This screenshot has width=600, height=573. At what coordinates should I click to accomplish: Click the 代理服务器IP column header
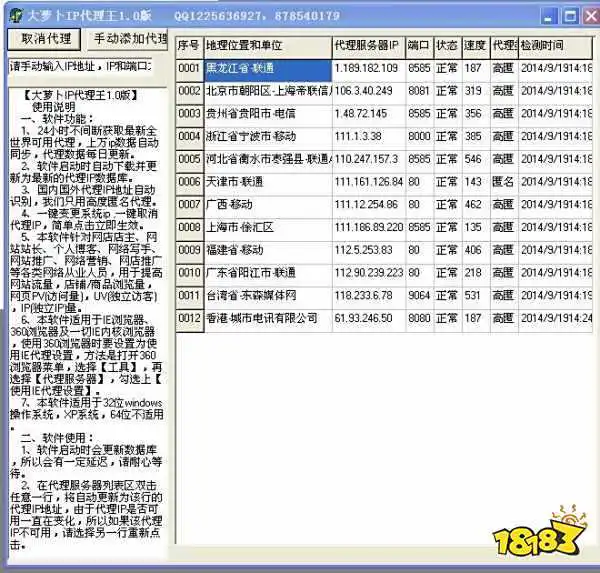click(367, 46)
